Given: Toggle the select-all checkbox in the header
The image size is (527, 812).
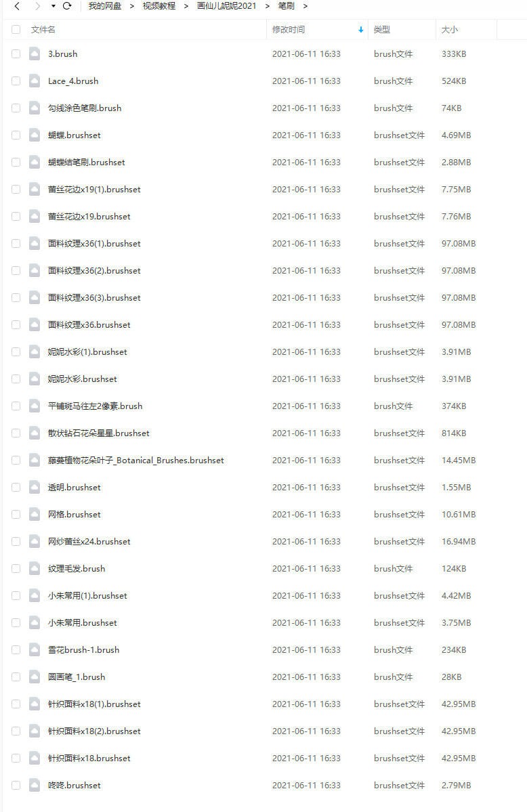Looking at the screenshot, I should [x=16, y=30].
